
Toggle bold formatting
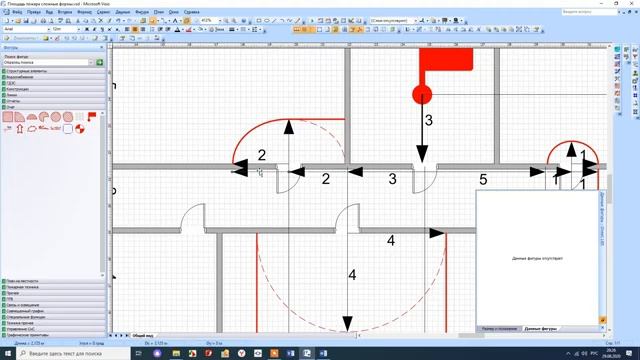coord(87,29)
